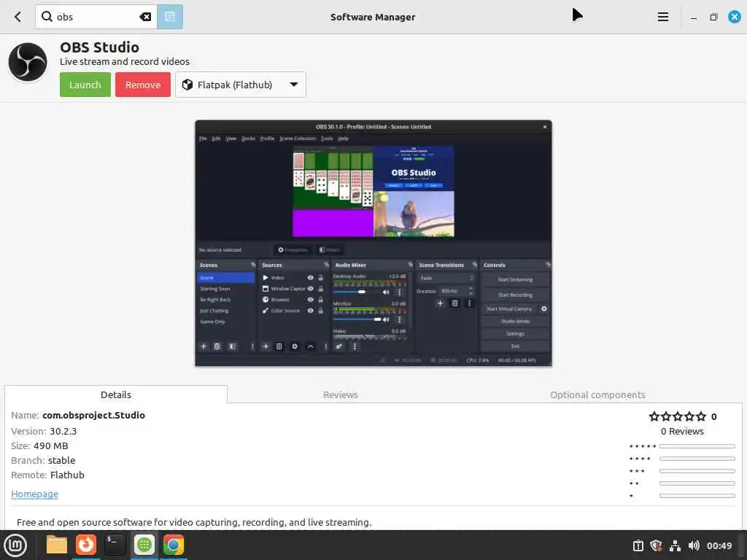Go back using the back arrow
Image resolution: width=747 pixels, height=560 pixels.
click(18, 17)
